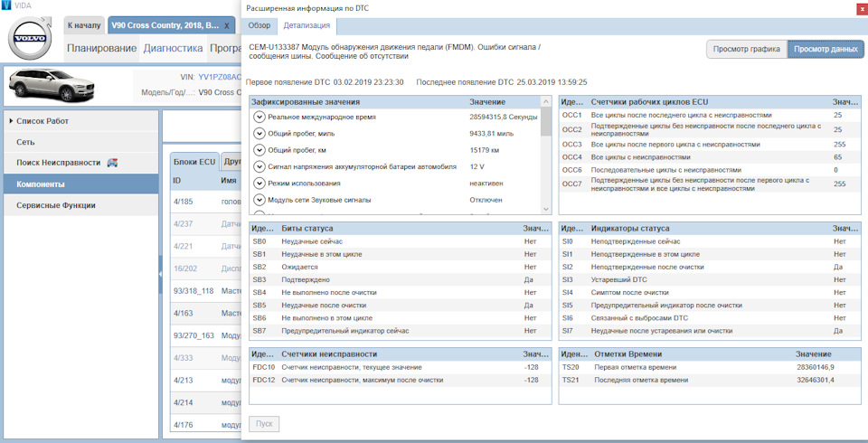
Task: Click the car icon next to Поиск Неисправности
Action: (112, 163)
